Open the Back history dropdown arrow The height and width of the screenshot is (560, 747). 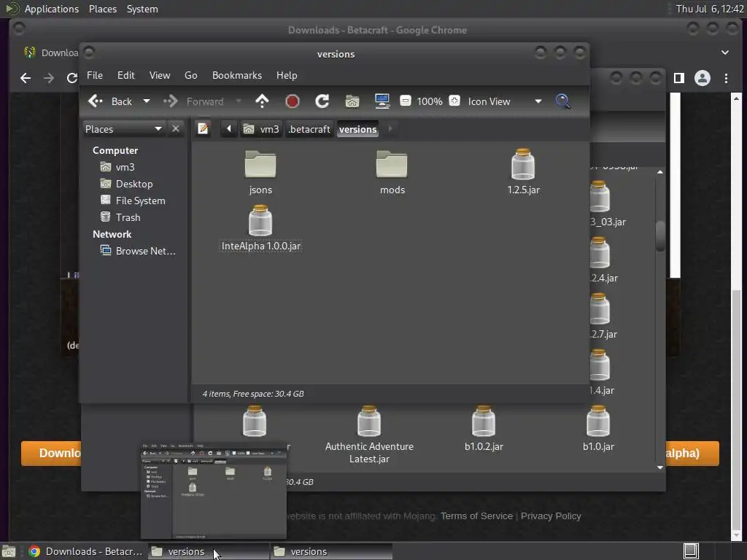click(146, 101)
